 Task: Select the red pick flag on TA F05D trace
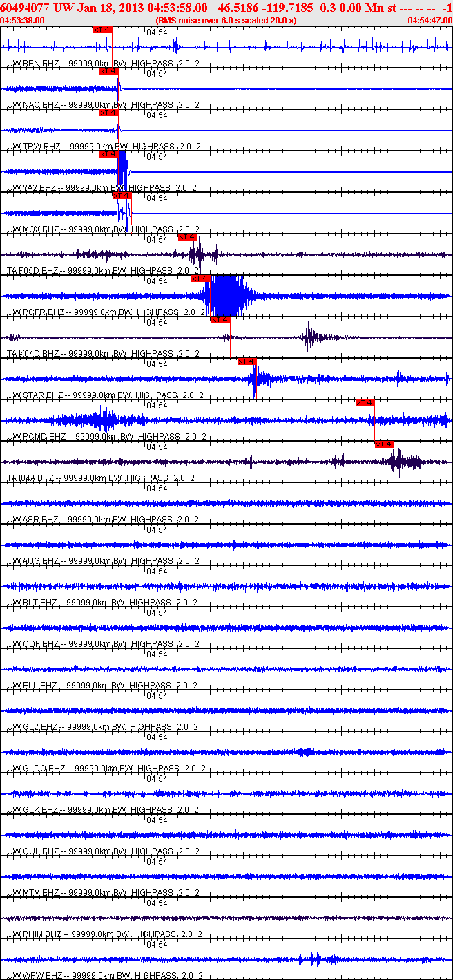click(x=188, y=237)
